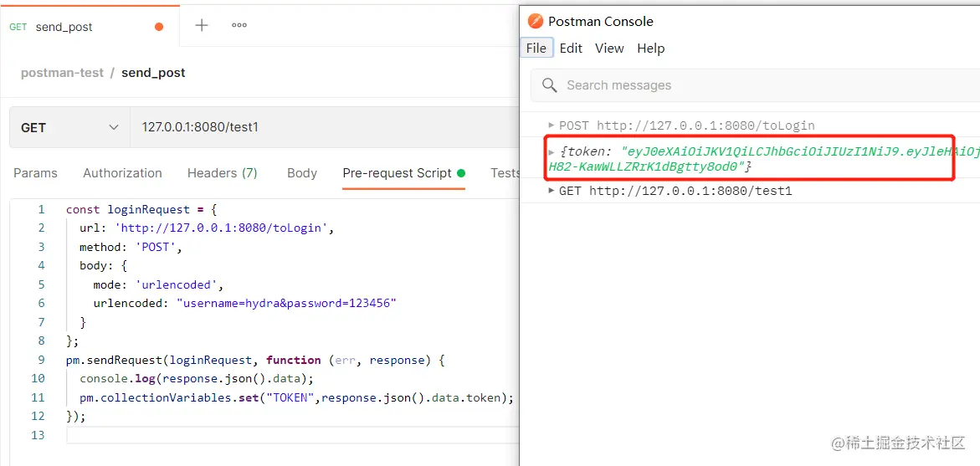
Task: Open the File menu in Postman Console
Action: pyautogui.click(x=536, y=48)
